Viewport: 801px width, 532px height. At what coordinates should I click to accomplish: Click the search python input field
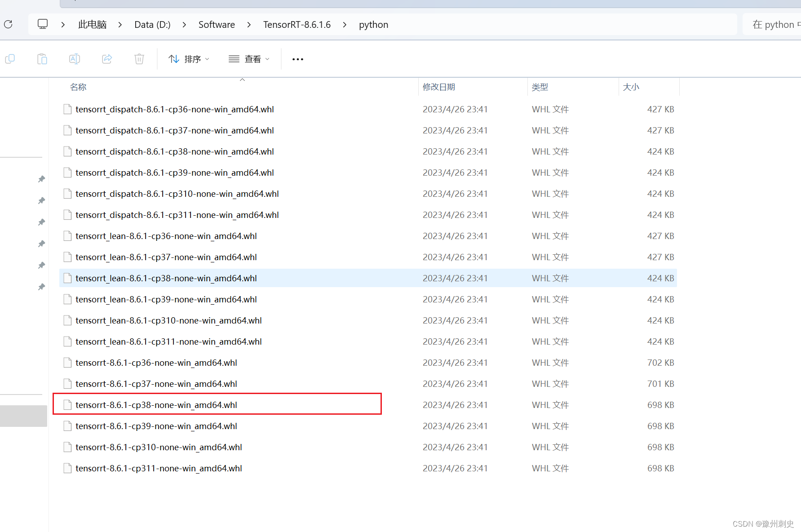pos(772,25)
